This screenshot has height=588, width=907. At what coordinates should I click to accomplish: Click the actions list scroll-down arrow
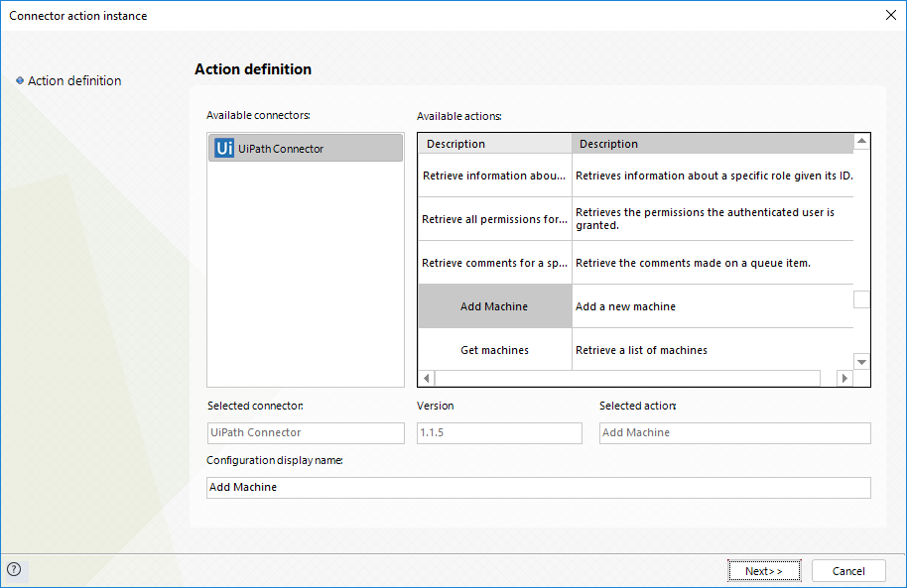coord(862,362)
